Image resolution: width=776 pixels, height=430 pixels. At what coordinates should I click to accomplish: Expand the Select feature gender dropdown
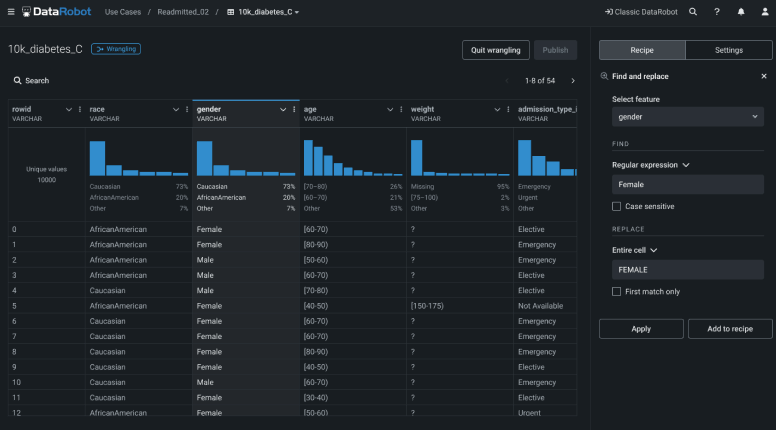coord(686,117)
